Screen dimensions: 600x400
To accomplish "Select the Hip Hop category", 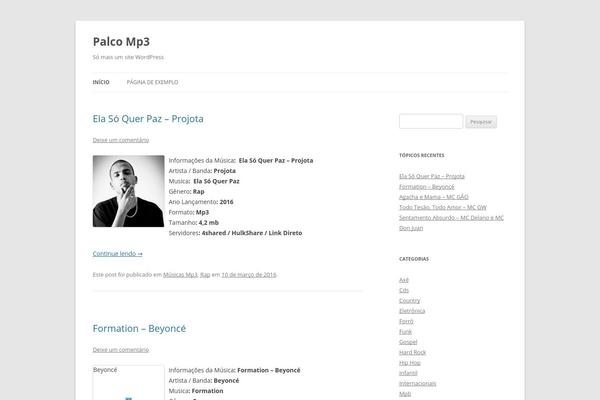I will tap(410, 362).
